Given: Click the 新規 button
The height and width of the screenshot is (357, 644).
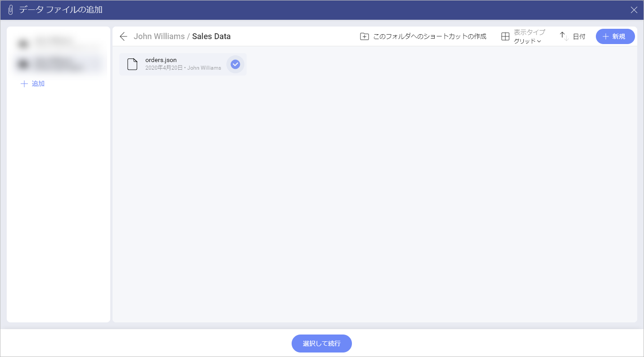Looking at the screenshot, I should [x=615, y=36].
